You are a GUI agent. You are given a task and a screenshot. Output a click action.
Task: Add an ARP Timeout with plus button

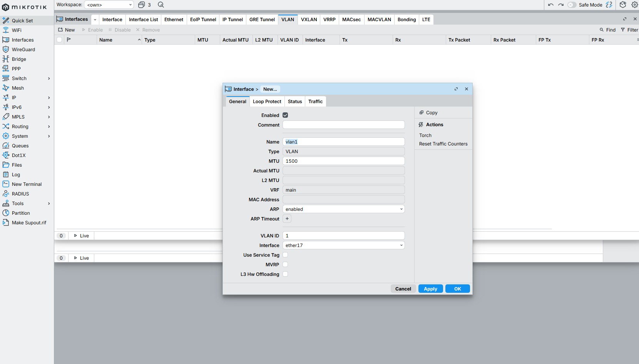[287, 219]
